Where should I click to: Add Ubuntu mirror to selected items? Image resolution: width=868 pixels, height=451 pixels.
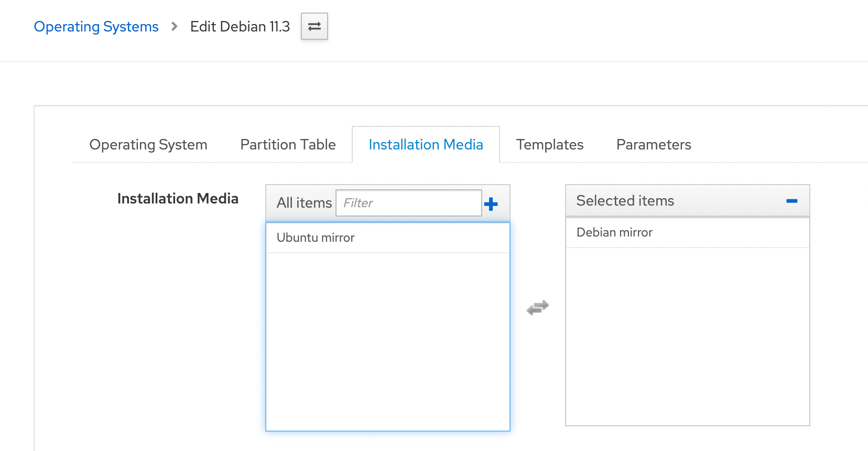pyautogui.click(x=316, y=238)
